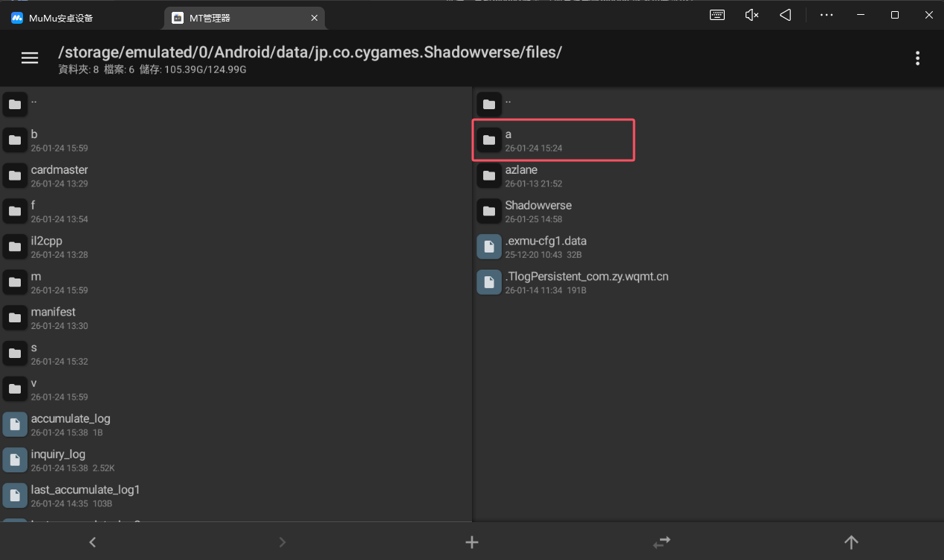Open the parent directory entry in the right pane
This screenshot has height=560, width=944.
click(x=708, y=105)
